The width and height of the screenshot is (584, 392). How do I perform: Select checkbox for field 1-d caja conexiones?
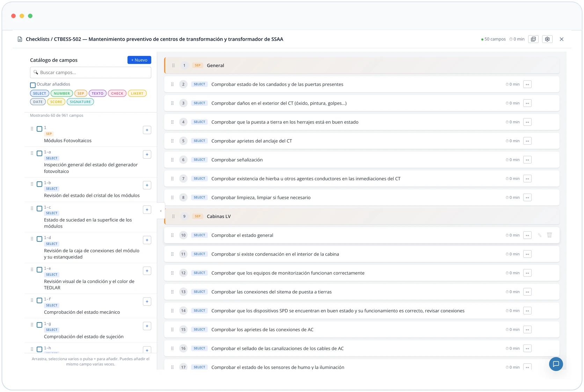[39, 239]
